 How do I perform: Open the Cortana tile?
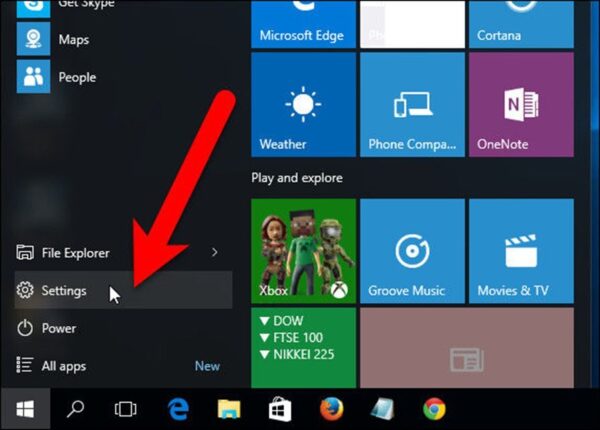(520, 24)
